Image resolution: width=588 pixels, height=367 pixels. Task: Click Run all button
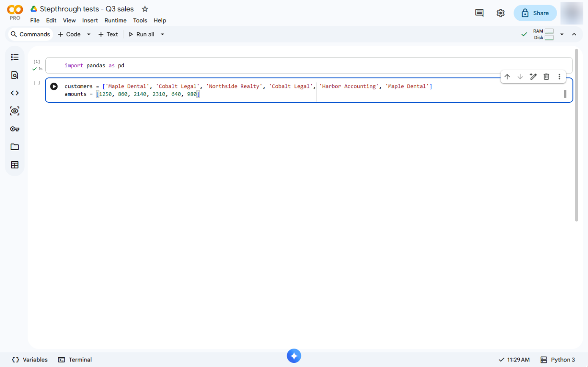coord(141,34)
